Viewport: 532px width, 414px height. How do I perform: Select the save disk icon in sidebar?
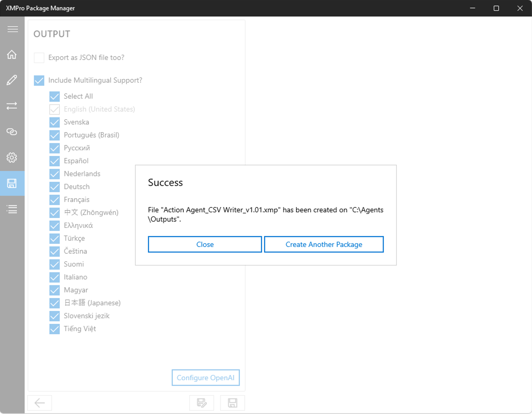(x=12, y=184)
